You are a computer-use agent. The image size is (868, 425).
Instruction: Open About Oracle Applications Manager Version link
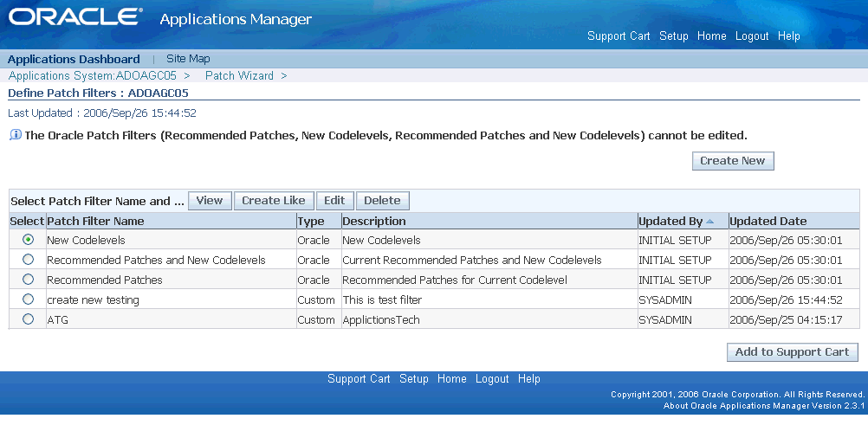764,406
